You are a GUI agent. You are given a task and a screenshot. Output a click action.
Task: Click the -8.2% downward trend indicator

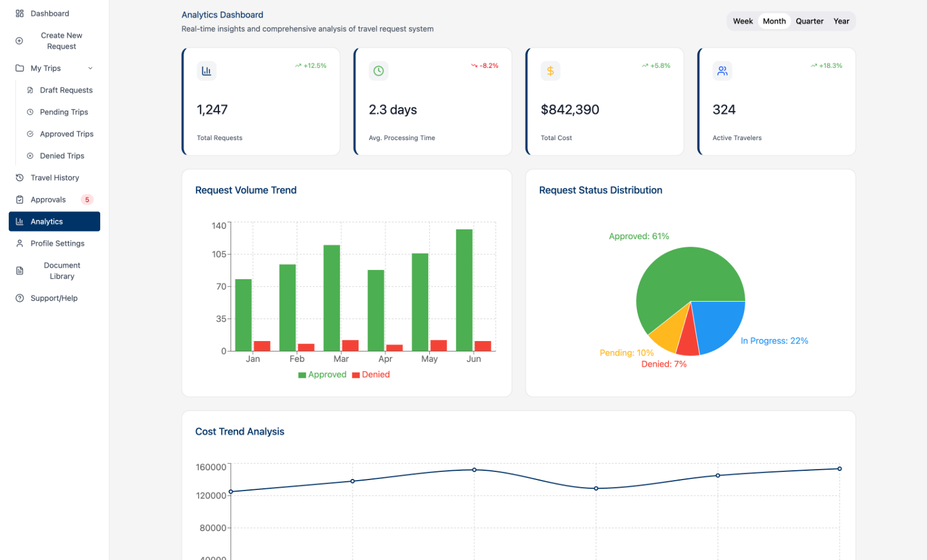485,65
